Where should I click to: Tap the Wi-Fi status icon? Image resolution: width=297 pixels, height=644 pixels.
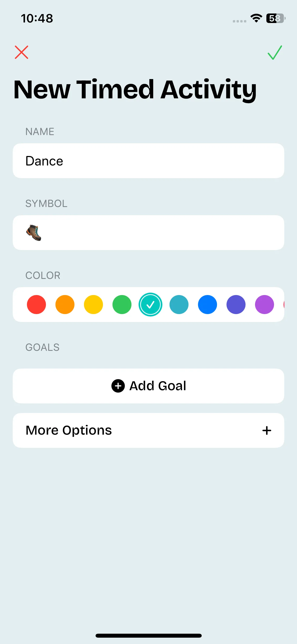point(256,18)
